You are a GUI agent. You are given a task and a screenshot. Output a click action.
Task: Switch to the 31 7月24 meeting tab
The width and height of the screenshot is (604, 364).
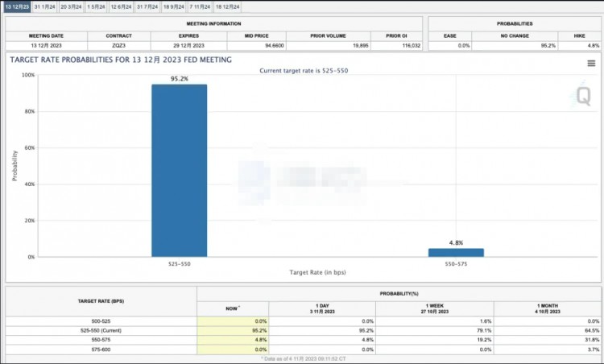[147, 7]
